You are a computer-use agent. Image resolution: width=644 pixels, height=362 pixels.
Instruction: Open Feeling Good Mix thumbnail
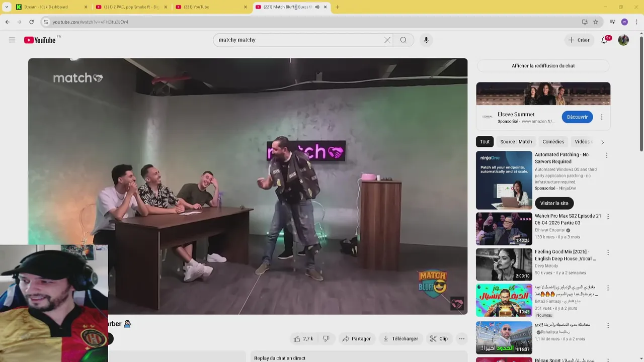pos(504,264)
